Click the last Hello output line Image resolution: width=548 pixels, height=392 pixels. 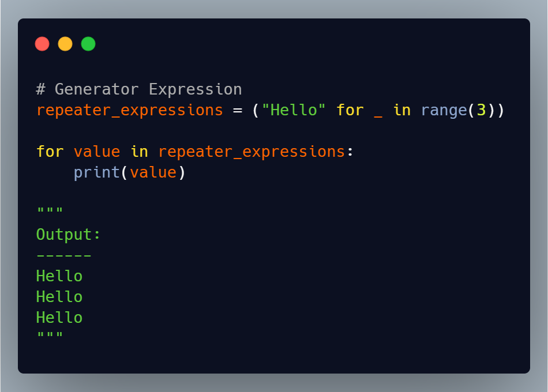coord(59,318)
